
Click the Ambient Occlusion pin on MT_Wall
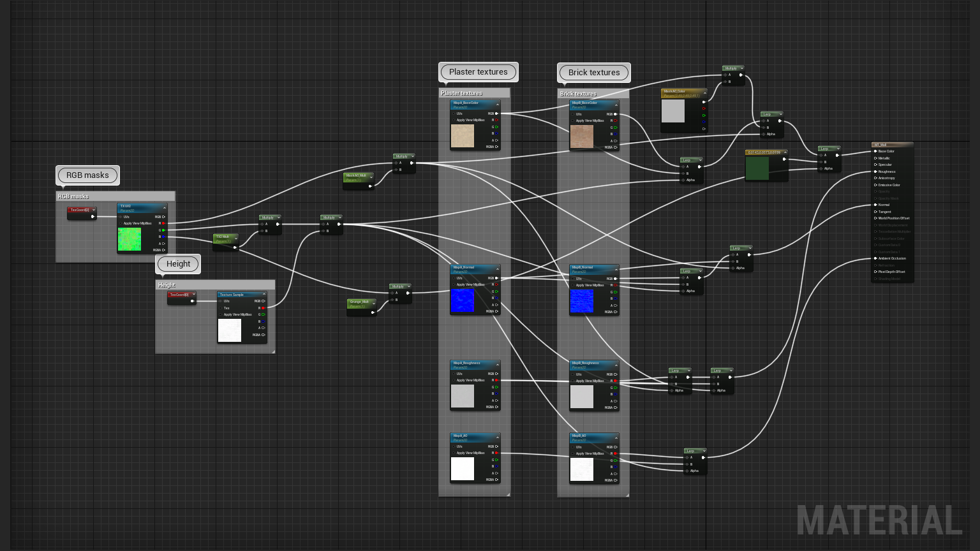click(x=876, y=258)
